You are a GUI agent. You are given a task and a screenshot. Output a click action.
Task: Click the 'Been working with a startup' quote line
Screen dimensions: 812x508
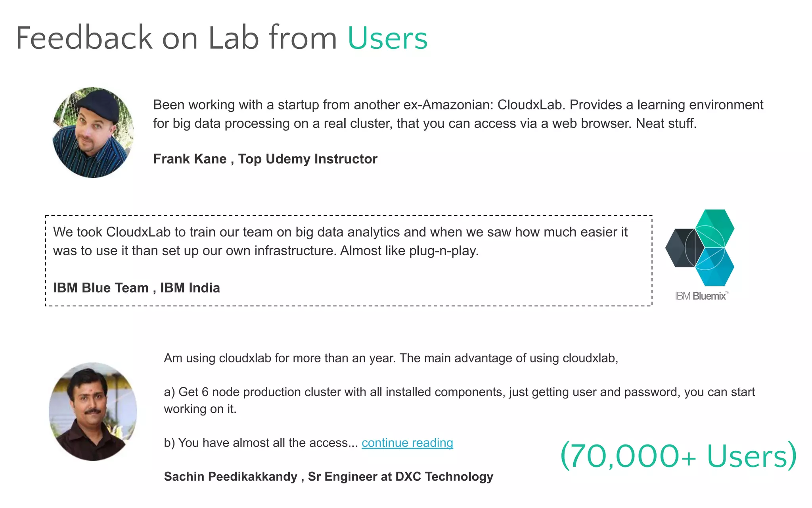[x=458, y=105]
